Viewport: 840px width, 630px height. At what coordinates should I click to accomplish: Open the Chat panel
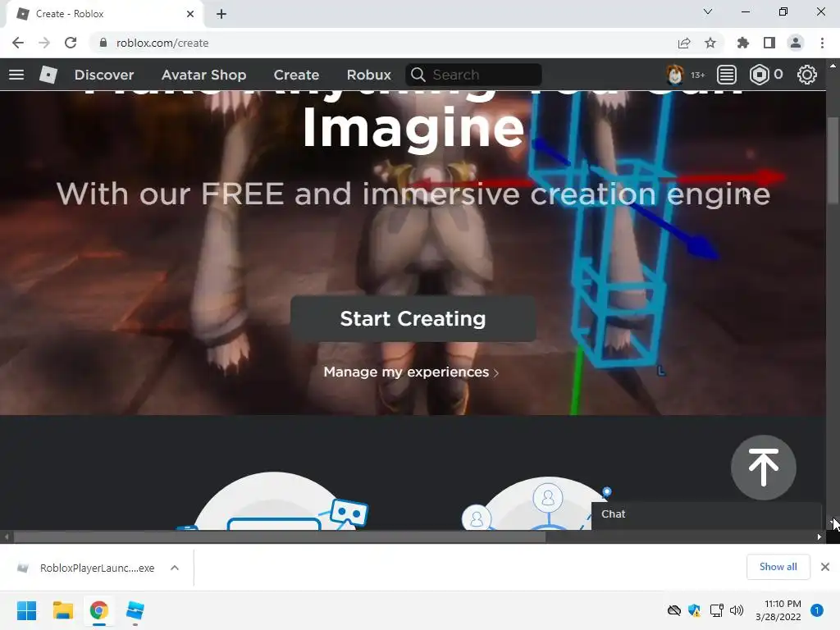(706, 515)
